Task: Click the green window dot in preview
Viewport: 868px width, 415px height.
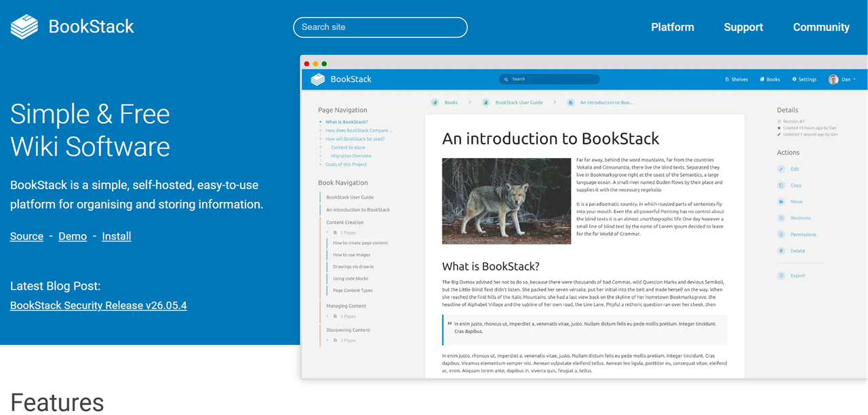Action: click(324, 64)
